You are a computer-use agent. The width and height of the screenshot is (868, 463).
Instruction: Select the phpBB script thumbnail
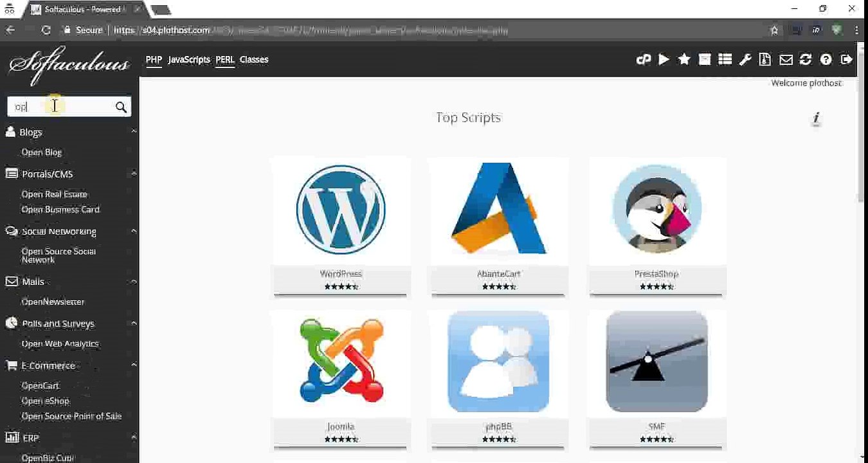click(498, 361)
